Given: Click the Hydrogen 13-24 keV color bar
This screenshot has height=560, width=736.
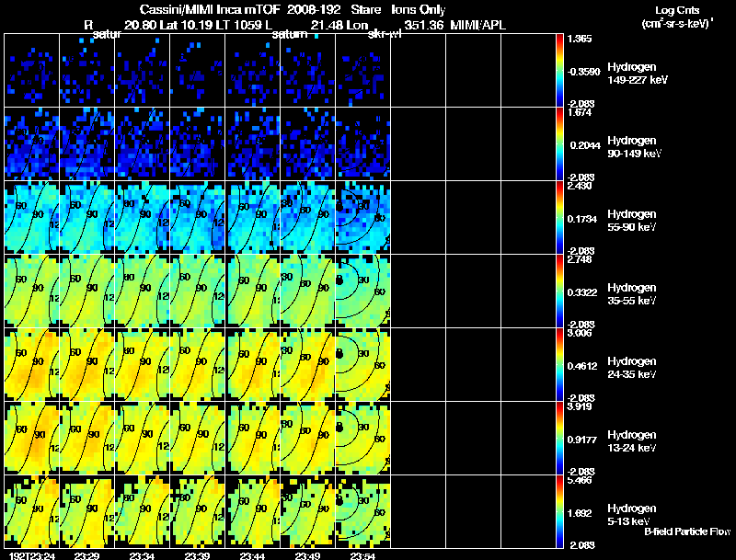Looking at the screenshot, I should 559,439.
